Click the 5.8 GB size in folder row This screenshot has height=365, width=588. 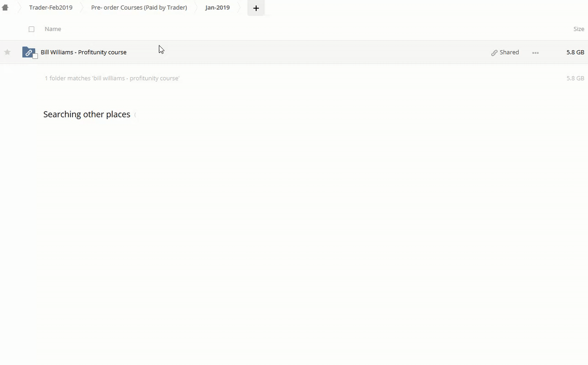tap(575, 52)
